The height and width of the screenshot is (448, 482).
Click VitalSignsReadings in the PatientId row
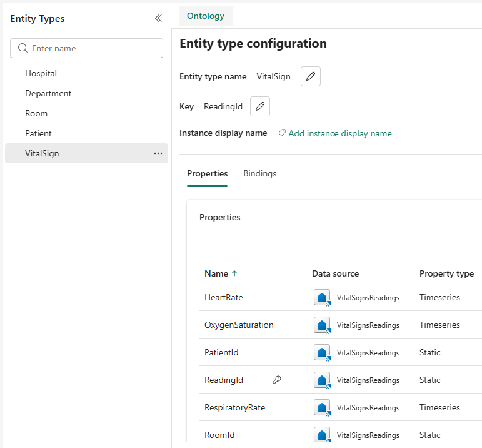[368, 353]
